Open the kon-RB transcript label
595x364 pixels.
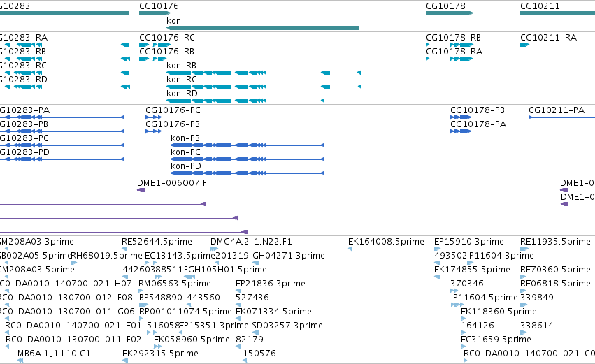click(181, 66)
